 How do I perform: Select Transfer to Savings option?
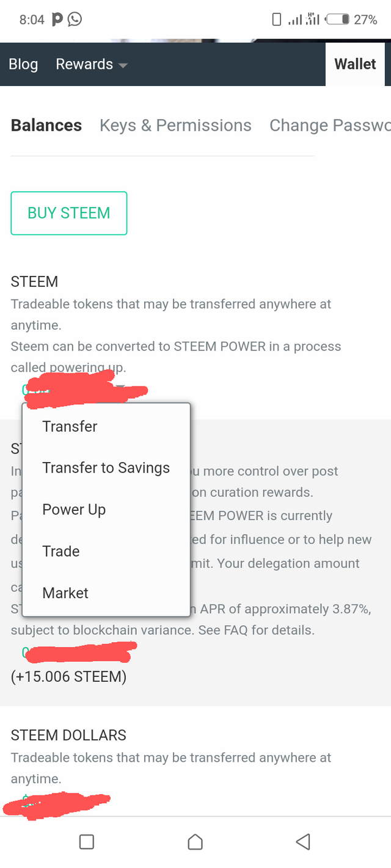(106, 468)
